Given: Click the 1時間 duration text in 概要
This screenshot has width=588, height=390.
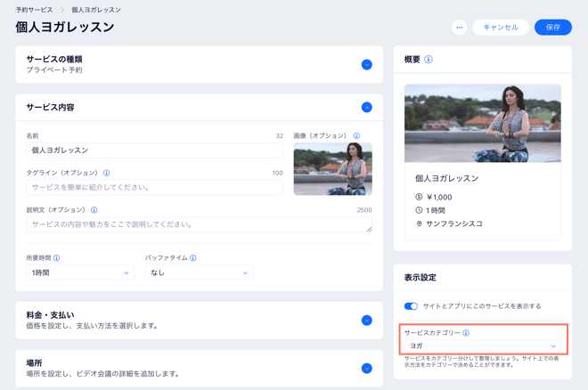Looking at the screenshot, I should (436, 210).
